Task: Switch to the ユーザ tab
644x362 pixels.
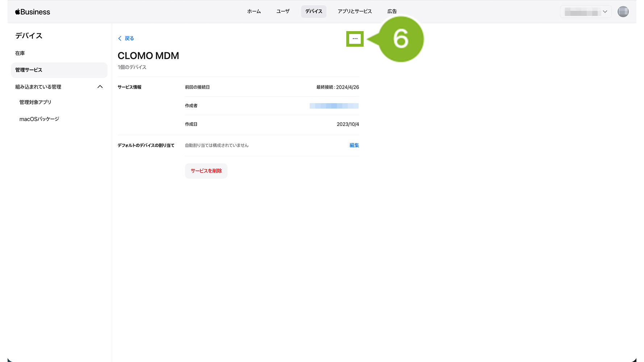Action: (283, 12)
